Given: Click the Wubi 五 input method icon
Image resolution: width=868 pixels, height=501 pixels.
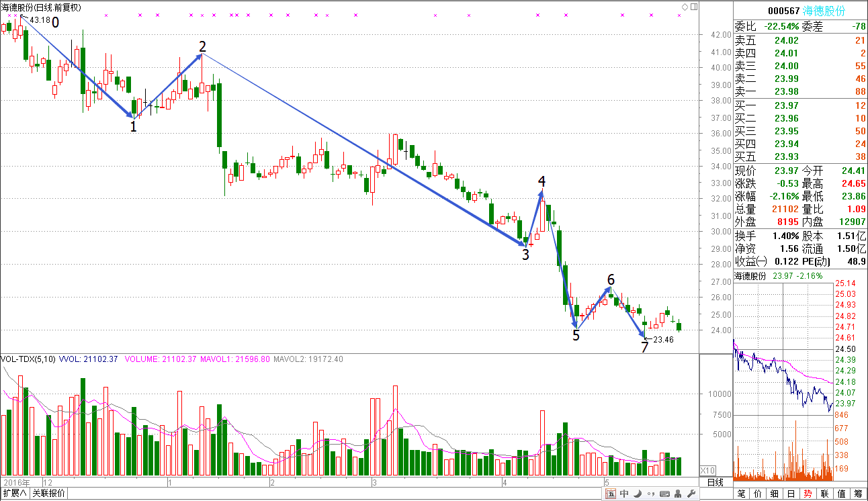Looking at the screenshot, I should (611, 494).
